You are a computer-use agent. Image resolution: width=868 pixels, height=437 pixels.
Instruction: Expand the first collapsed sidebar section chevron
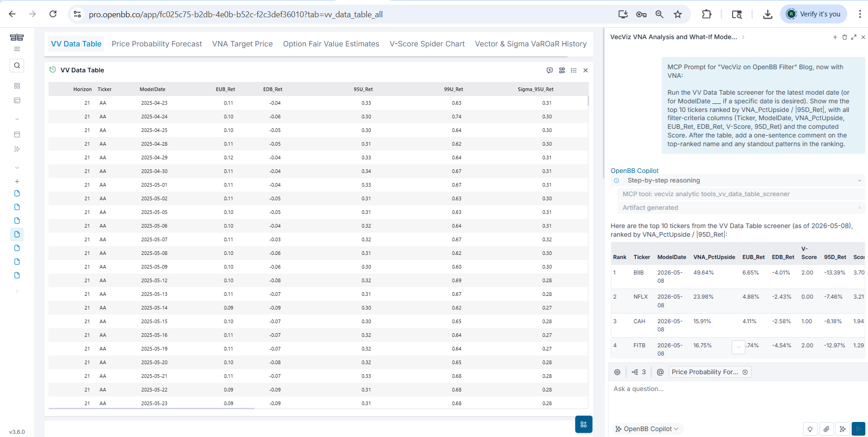click(17, 119)
